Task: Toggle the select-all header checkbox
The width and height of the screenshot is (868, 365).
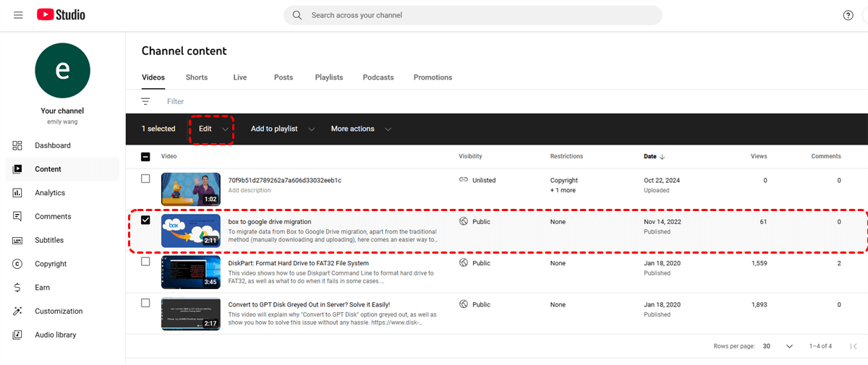Action: pyautogui.click(x=145, y=157)
